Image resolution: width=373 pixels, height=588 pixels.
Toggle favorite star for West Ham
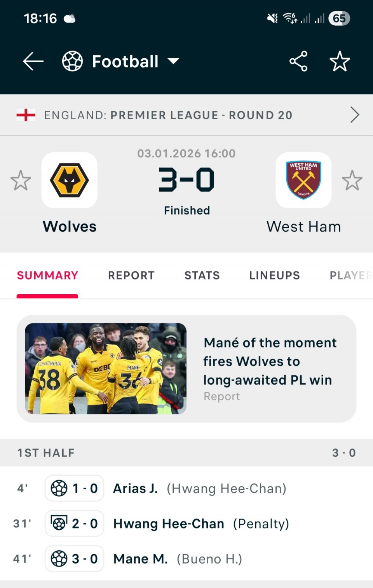[x=352, y=180]
